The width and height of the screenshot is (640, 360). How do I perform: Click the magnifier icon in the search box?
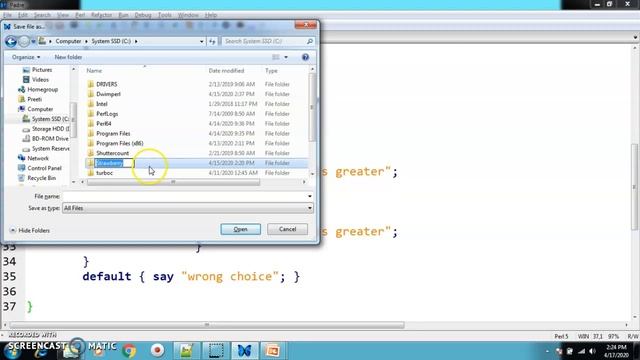(x=310, y=41)
